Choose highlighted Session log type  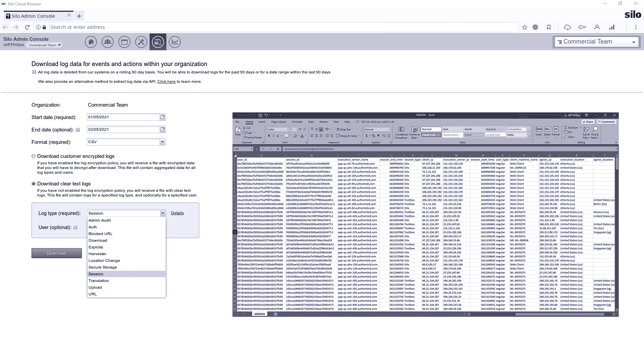pos(126,274)
